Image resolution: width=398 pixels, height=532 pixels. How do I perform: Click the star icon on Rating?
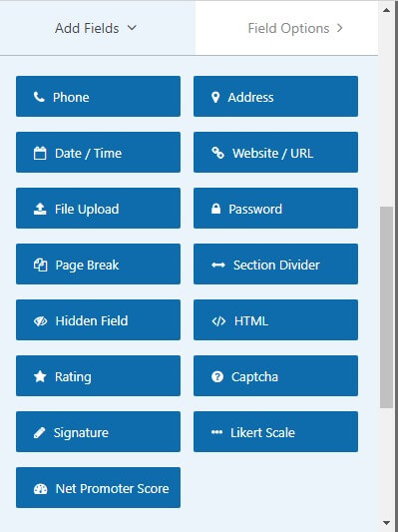pos(40,376)
